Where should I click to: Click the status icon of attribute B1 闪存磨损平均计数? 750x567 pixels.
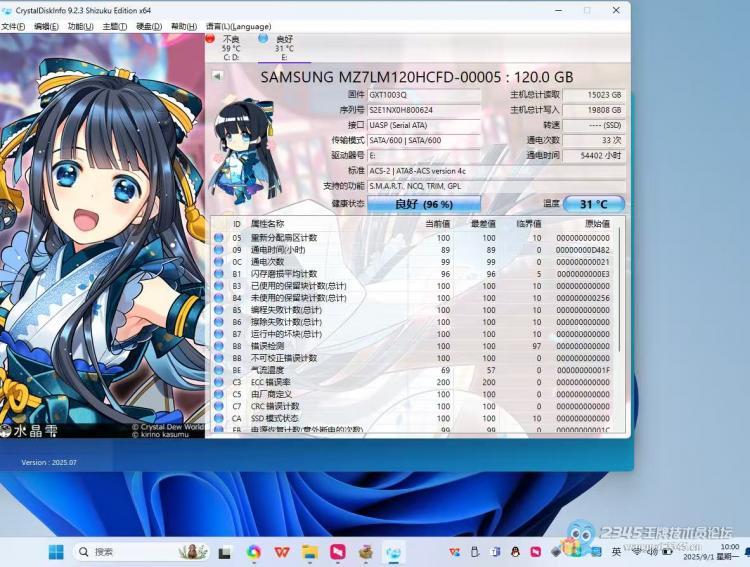pos(219,274)
